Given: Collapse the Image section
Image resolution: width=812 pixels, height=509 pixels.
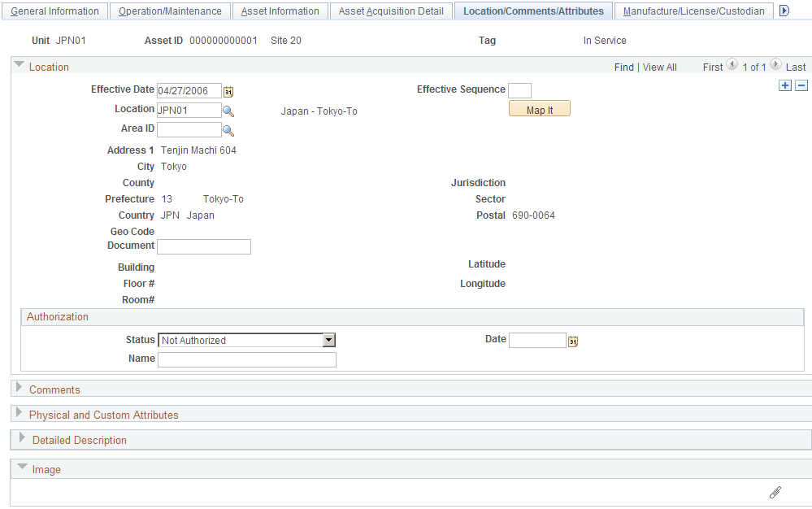Looking at the screenshot, I should (22, 467).
